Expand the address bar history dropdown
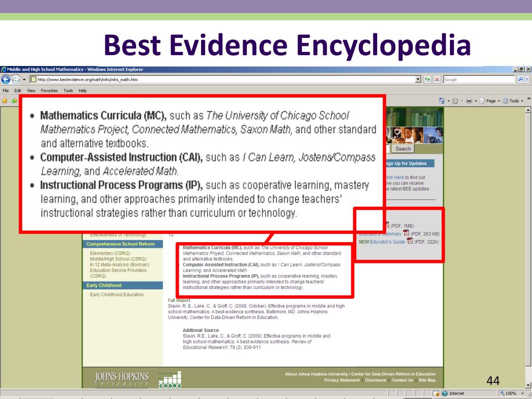532x399 pixels. coord(418,79)
